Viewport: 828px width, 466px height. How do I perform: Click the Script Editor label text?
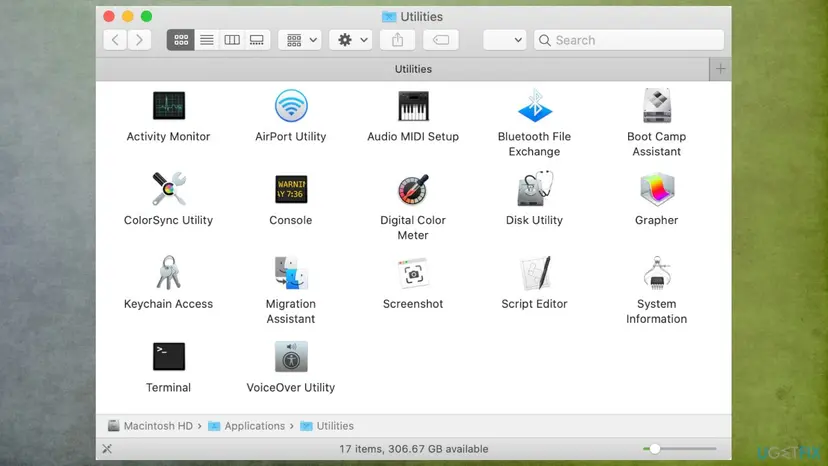point(534,304)
